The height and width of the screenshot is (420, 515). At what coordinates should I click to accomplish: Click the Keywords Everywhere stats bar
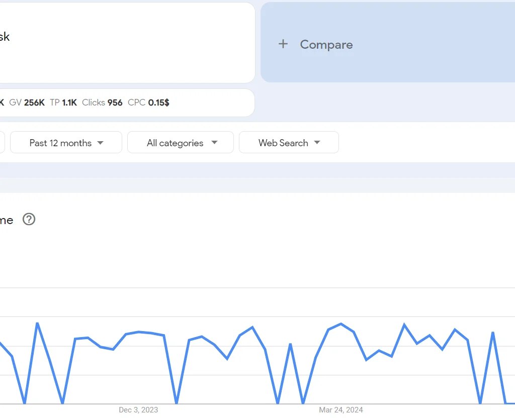(126, 102)
